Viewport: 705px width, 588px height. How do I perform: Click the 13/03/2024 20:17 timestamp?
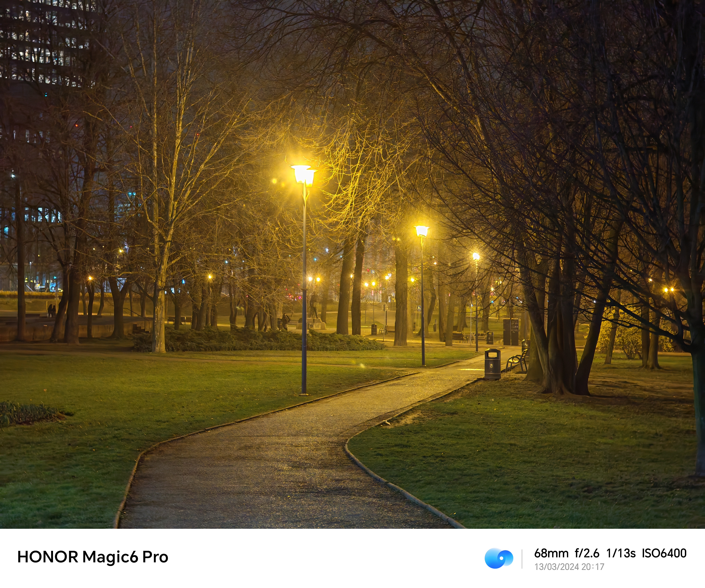click(569, 567)
